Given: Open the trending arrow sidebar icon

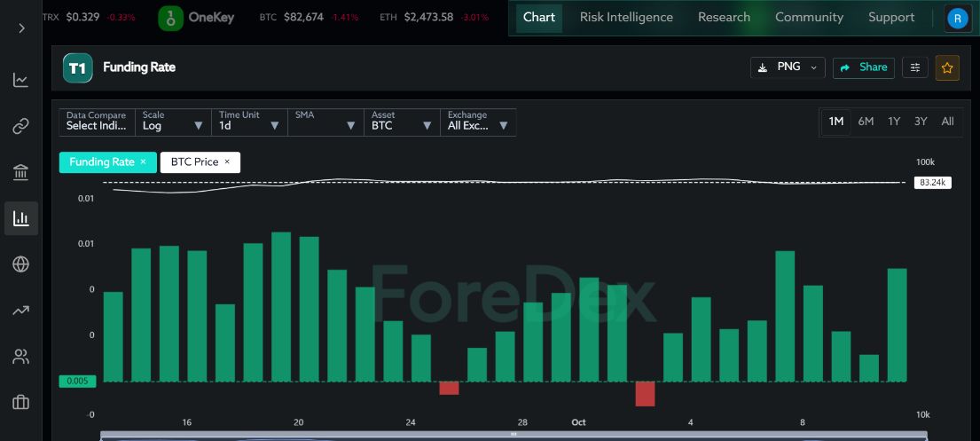Looking at the screenshot, I should (x=20, y=311).
